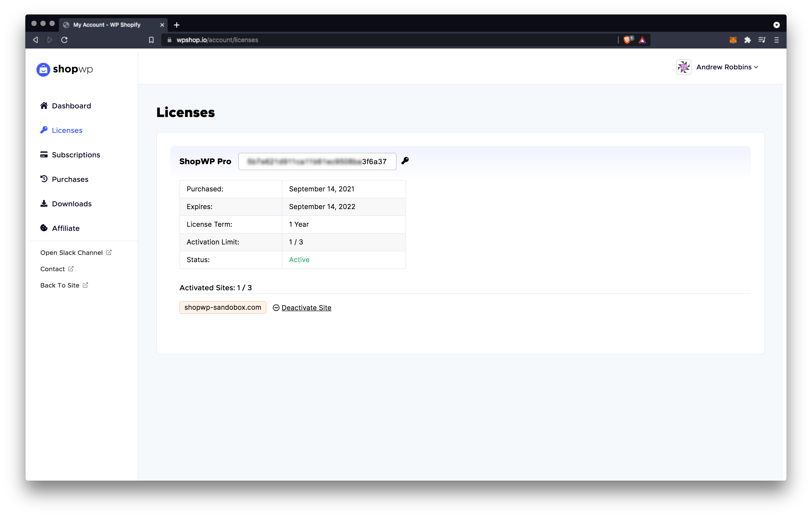The height and width of the screenshot is (517, 812).
Task: Click the Active status text
Action: point(299,260)
